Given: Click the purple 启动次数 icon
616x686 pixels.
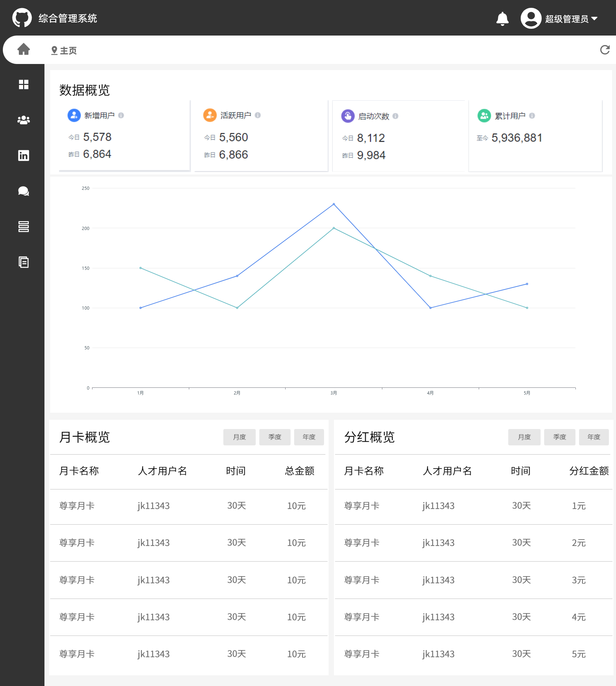Looking at the screenshot, I should (x=348, y=116).
